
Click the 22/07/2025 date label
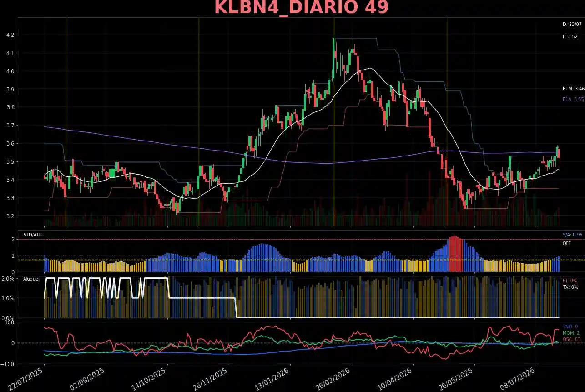[x=26, y=380]
